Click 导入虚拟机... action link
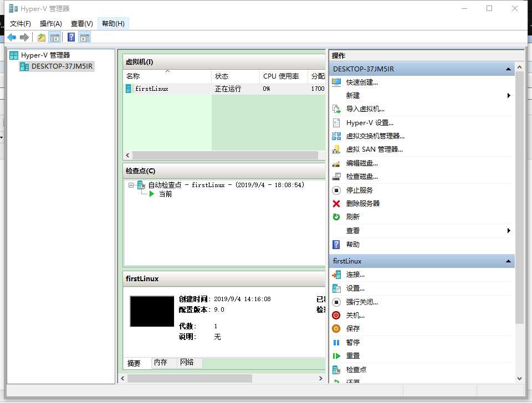This screenshot has width=532, height=403. pyautogui.click(x=365, y=109)
